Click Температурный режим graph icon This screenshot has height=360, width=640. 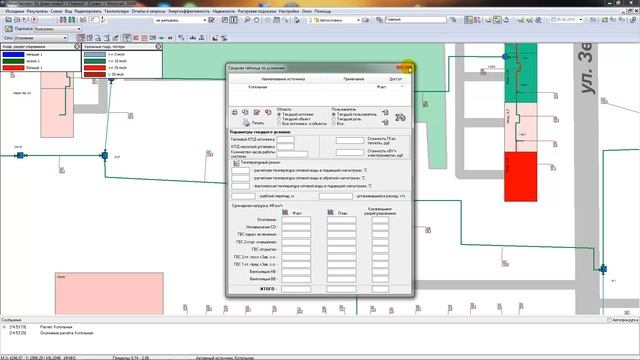click(x=236, y=163)
